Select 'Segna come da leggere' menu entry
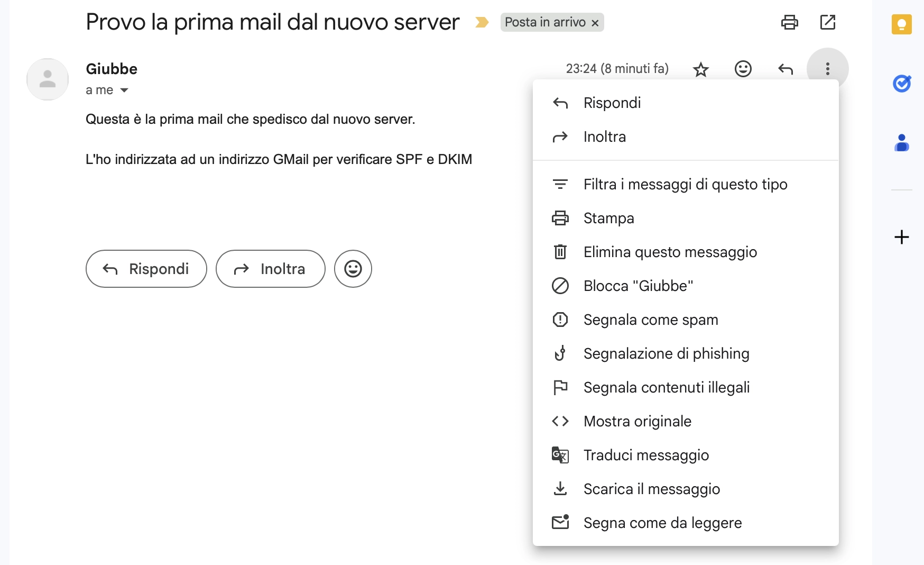The width and height of the screenshot is (924, 565). [662, 523]
